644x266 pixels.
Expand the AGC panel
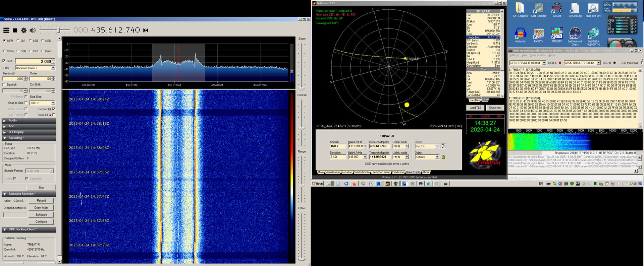click(29, 126)
